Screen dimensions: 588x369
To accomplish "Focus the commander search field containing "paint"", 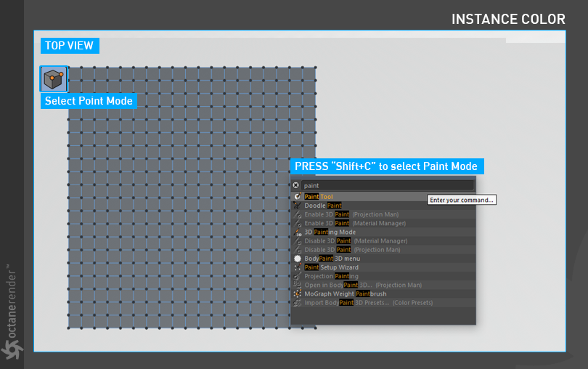I will [x=385, y=186].
